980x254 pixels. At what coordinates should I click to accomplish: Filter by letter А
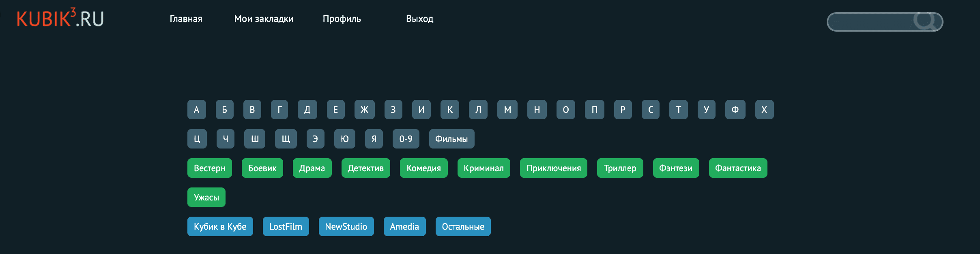click(x=196, y=110)
